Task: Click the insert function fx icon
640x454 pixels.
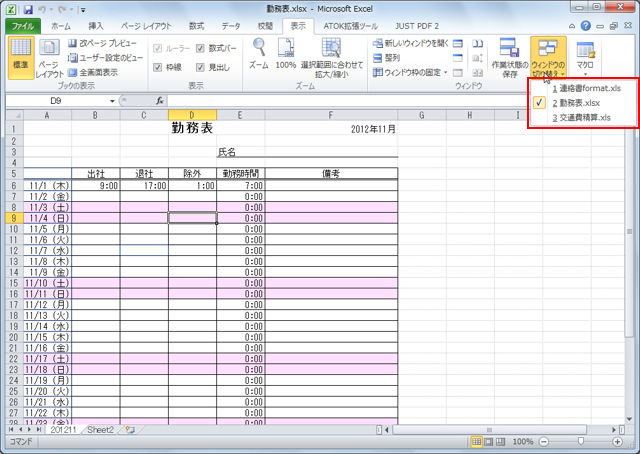Action: (x=160, y=100)
